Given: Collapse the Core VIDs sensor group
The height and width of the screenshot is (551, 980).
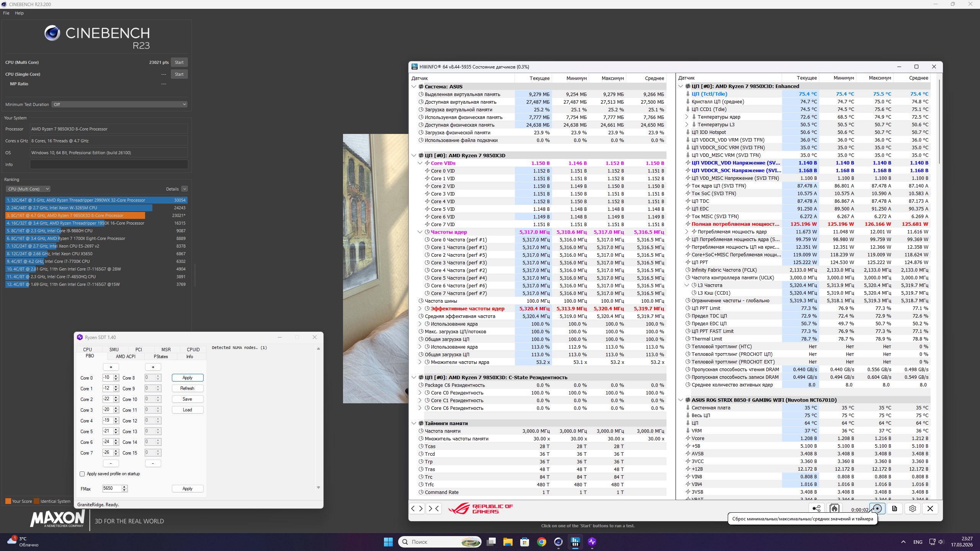Looking at the screenshot, I should 420,163.
